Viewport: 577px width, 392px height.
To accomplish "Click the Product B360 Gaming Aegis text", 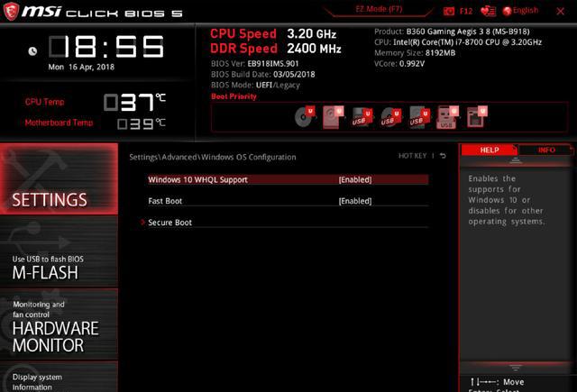I will [x=452, y=32].
